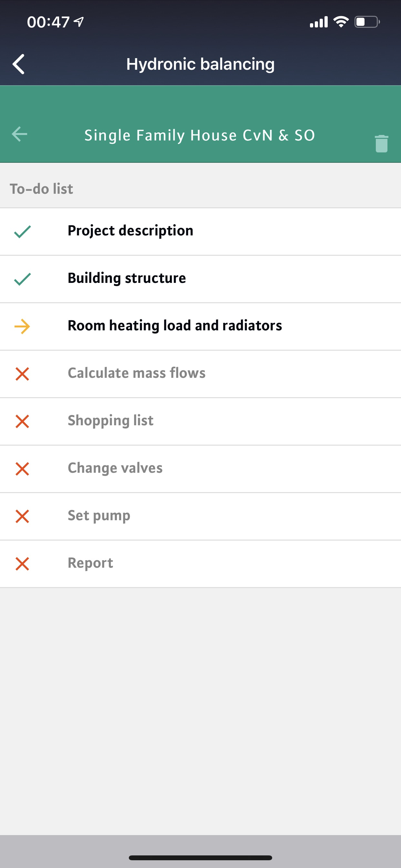
Task: Click the green left arrow icon
Action: tap(20, 134)
